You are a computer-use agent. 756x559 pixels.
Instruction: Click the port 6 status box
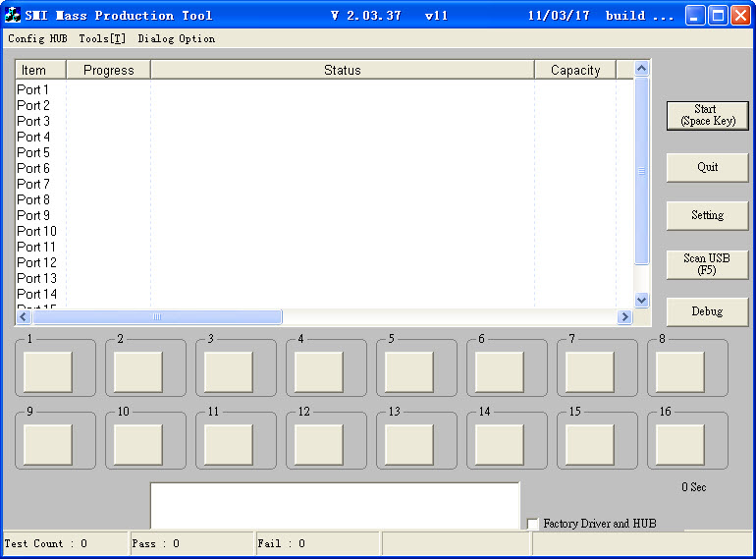pos(500,371)
